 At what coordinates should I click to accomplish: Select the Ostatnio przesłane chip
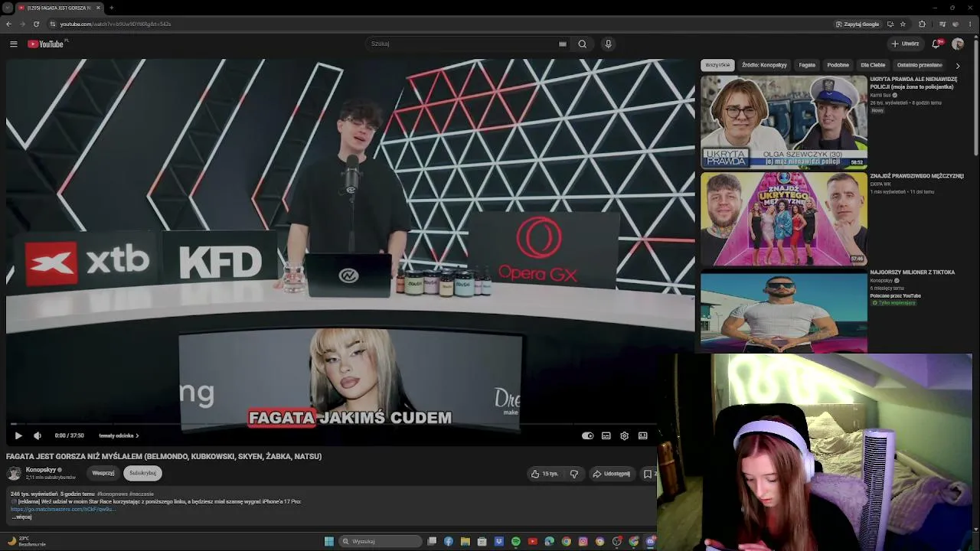coord(920,65)
